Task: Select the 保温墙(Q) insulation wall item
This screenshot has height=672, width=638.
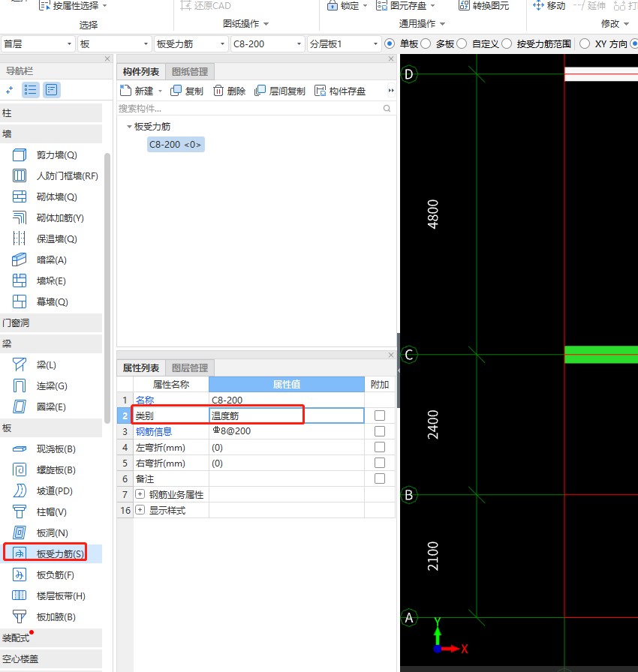Action: (44, 239)
